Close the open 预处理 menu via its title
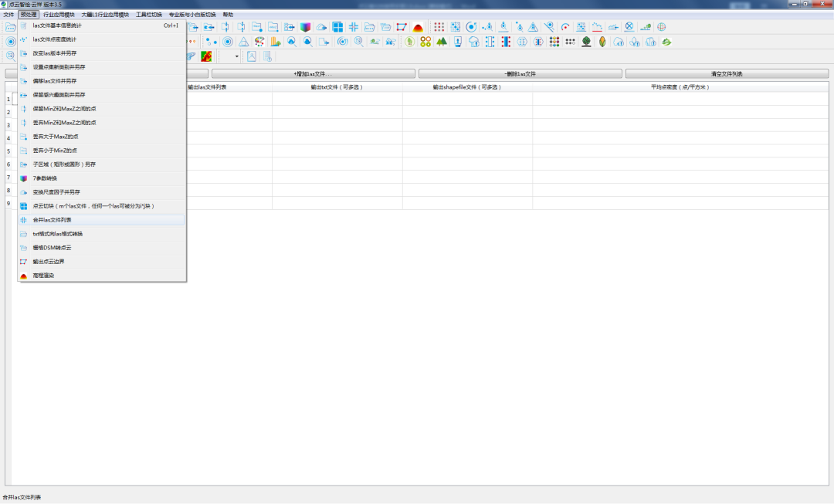 coord(29,15)
